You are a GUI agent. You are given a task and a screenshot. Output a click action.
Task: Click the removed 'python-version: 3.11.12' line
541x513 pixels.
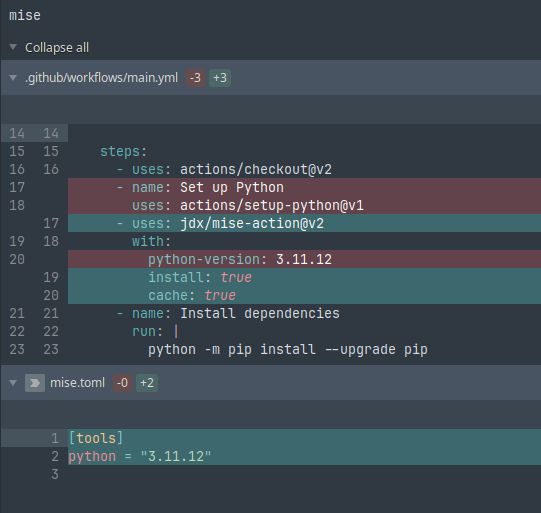click(x=304, y=259)
